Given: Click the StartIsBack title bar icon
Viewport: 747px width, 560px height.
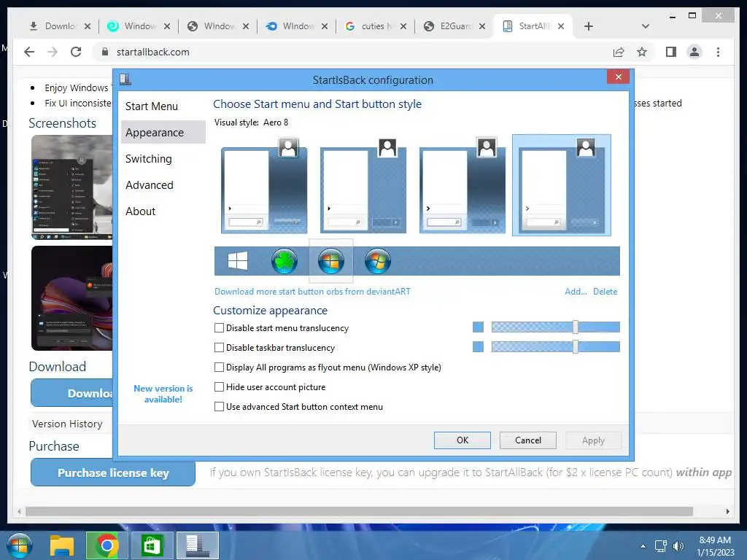Looking at the screenshot, I should click(125, 79).
